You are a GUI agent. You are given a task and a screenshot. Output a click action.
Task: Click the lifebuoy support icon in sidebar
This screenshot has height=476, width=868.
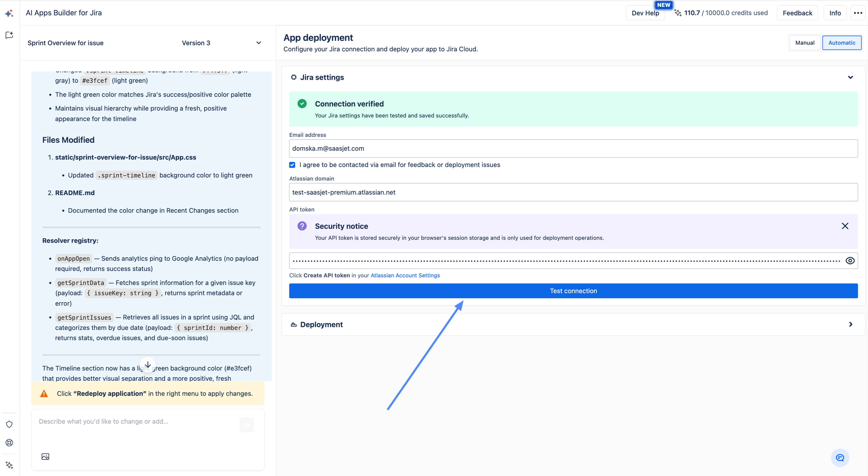pyautogui.click(x=9, y=443)
